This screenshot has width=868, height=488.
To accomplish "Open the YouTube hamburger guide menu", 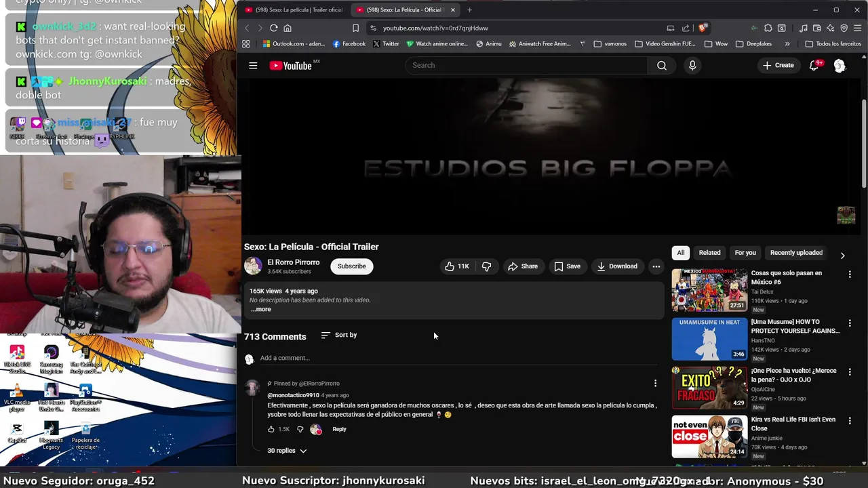I will 253,66.
